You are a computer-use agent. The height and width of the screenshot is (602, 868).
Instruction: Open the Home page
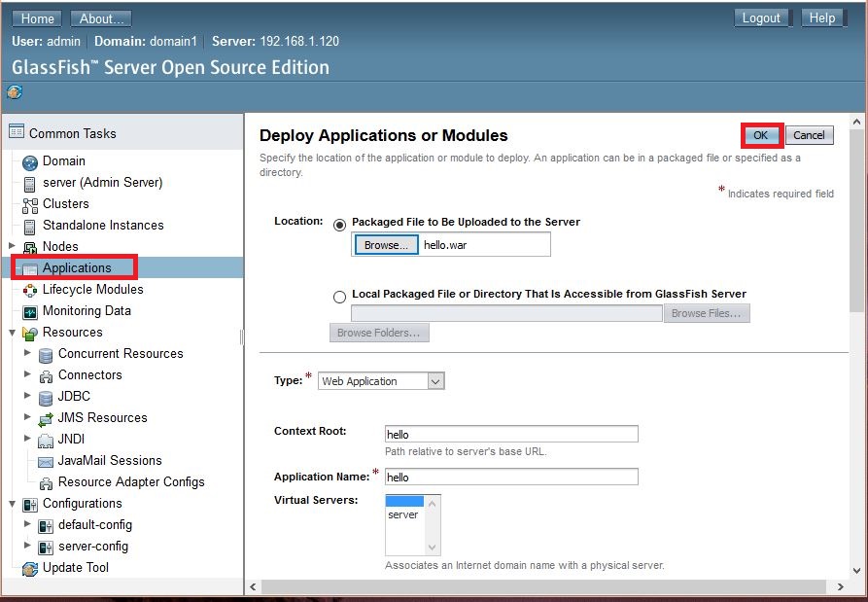(37, 18)
